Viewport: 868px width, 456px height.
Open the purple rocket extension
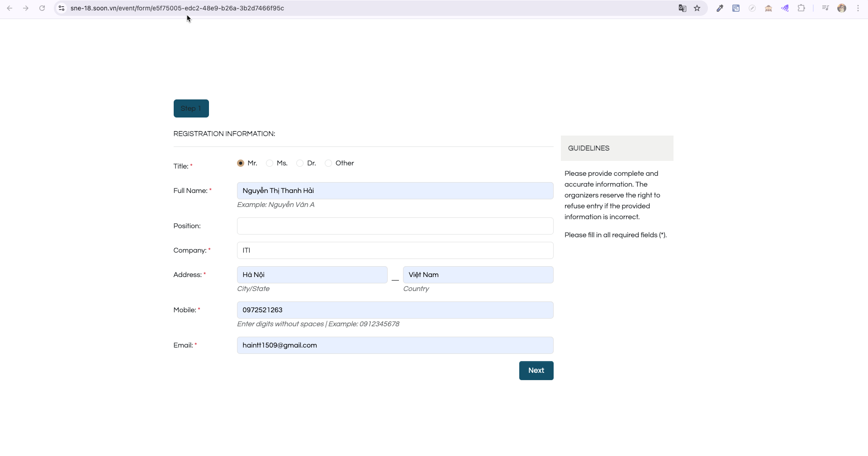point(785,8)
